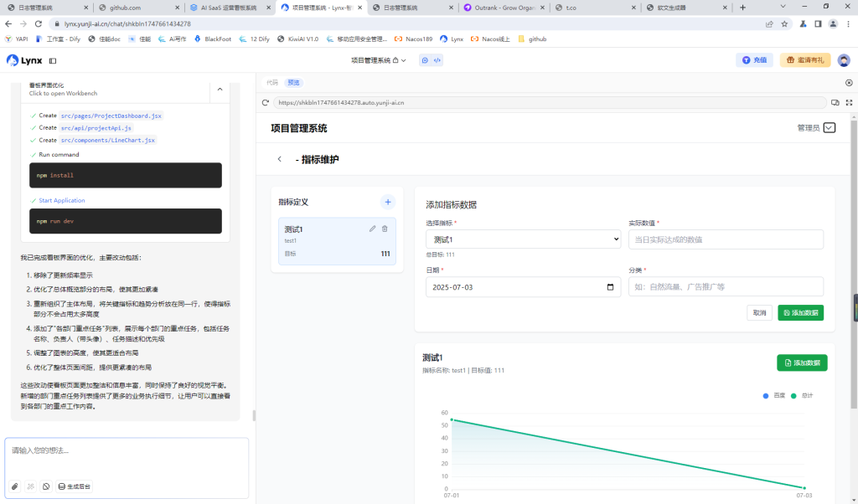
Task: Select the AI magic icon beside the paperclip
Action: 31,486
